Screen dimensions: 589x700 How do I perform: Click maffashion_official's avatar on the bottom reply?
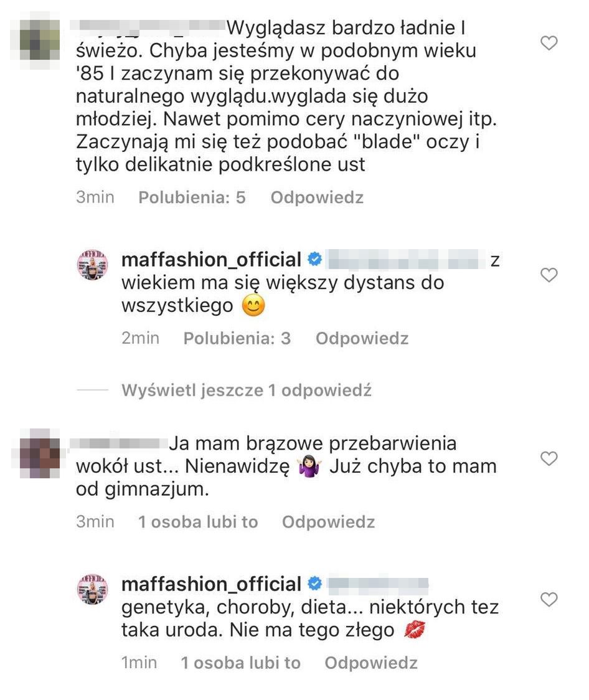(92, 588)
